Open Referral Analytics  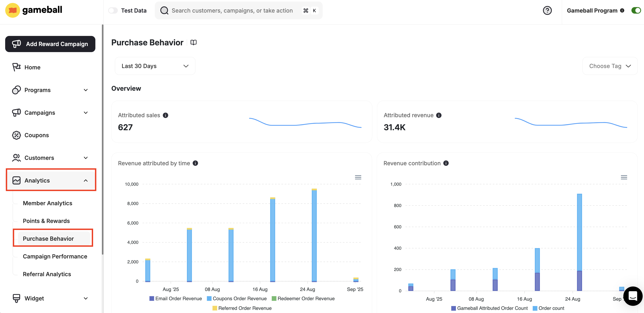(x=47, y=274)
